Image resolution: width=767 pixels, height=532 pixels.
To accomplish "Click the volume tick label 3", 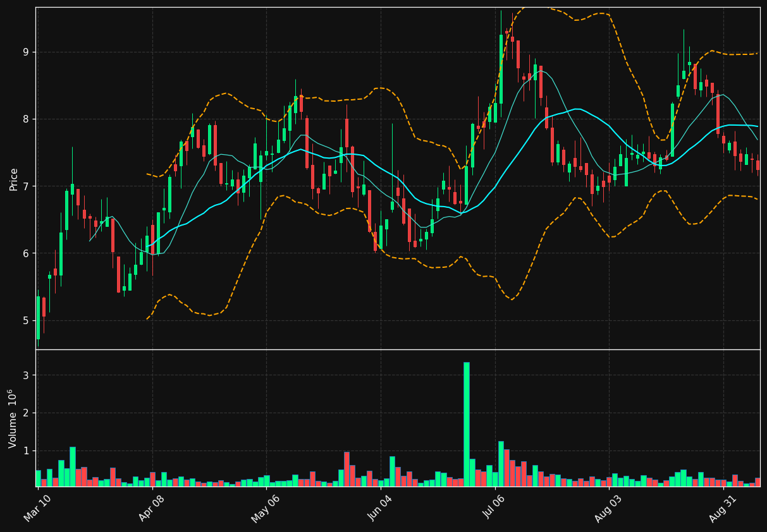I will (27, 375).
